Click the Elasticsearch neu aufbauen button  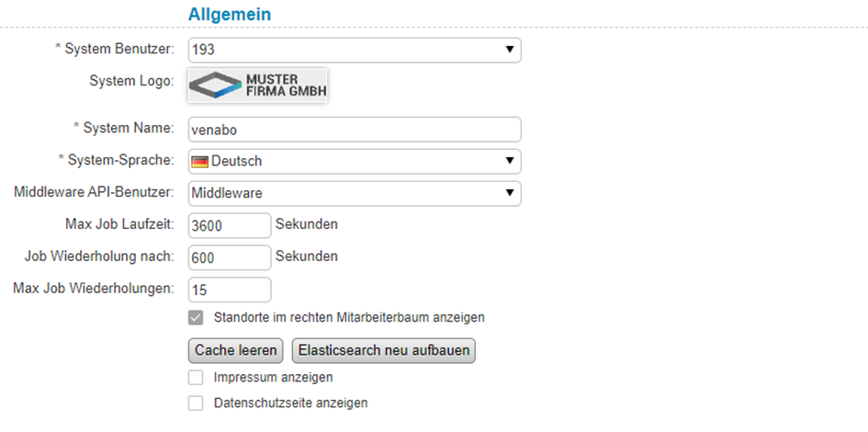pos(383,350)
